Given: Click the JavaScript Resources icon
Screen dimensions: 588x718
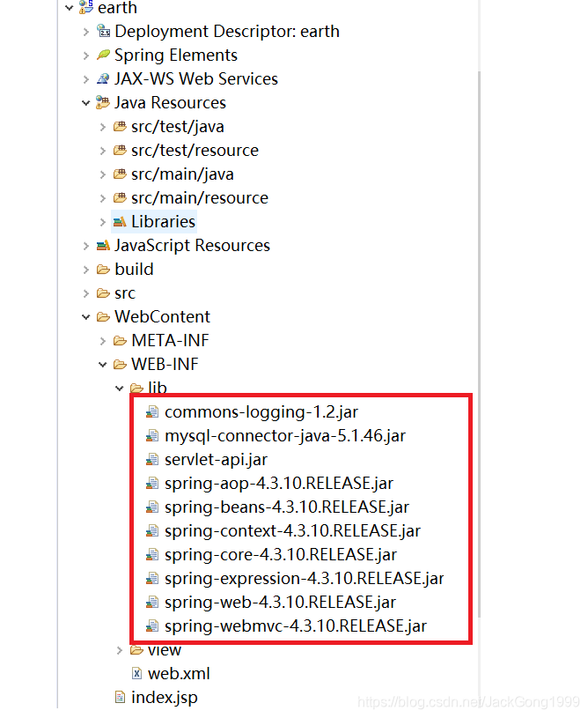Looking at the screenshot, I should click(x=103, y=246).
